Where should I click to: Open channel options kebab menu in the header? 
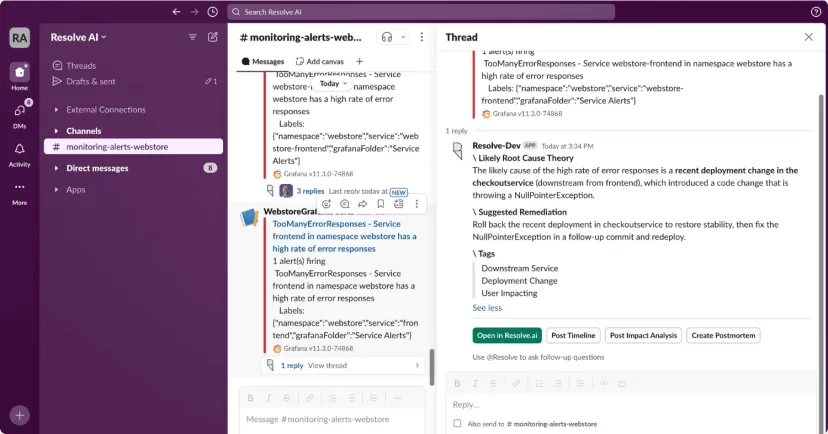[421, 37]
